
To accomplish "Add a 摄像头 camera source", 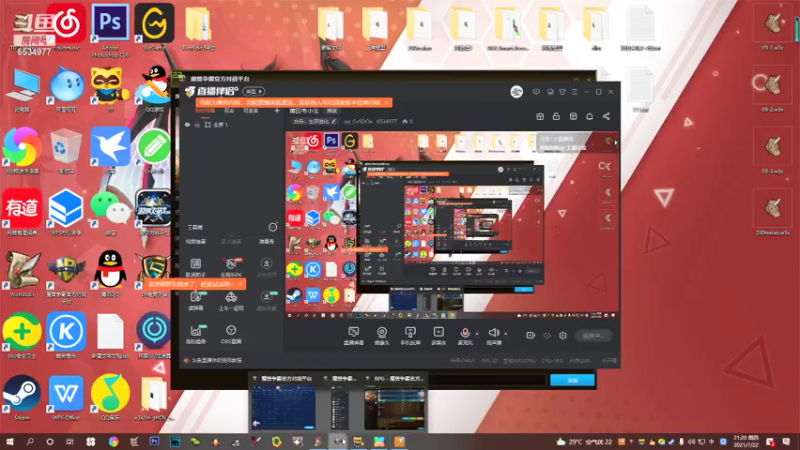I will pyautogui.click(x=382, y=336).
